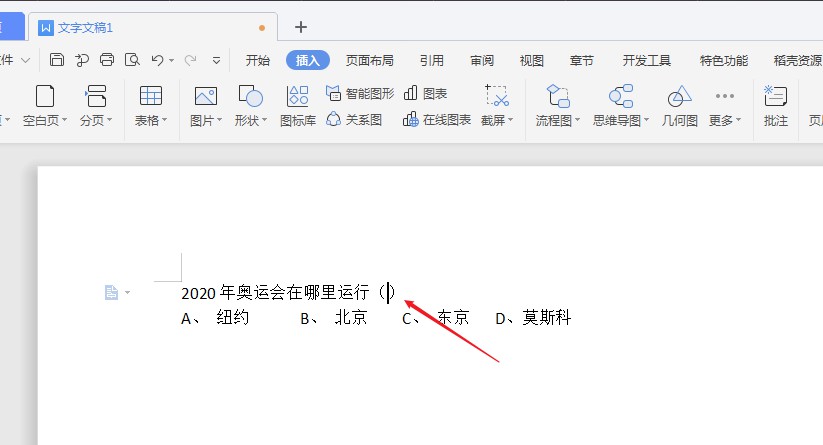Click the 更多 more icon

click(x=724, y=96)
